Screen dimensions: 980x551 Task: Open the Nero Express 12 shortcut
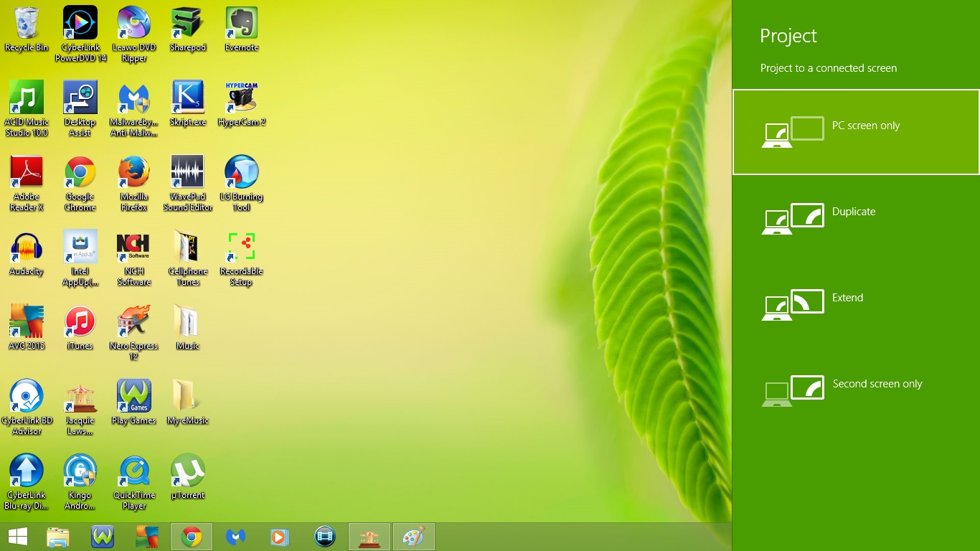coord(134,333)
